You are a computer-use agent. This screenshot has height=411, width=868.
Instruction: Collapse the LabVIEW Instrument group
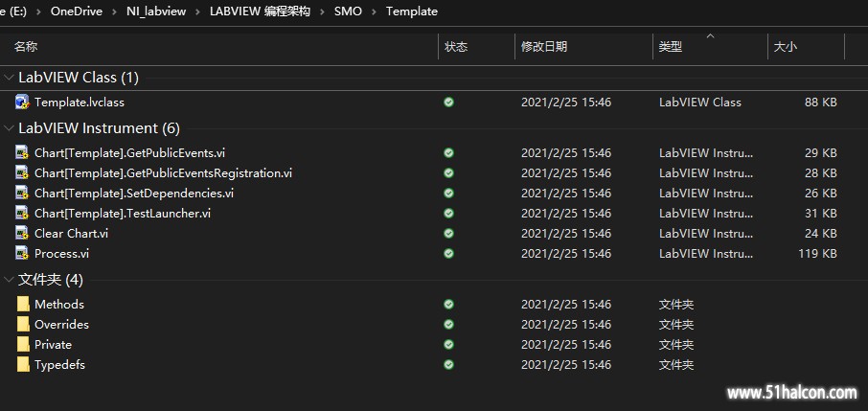[x=9, y=128]
